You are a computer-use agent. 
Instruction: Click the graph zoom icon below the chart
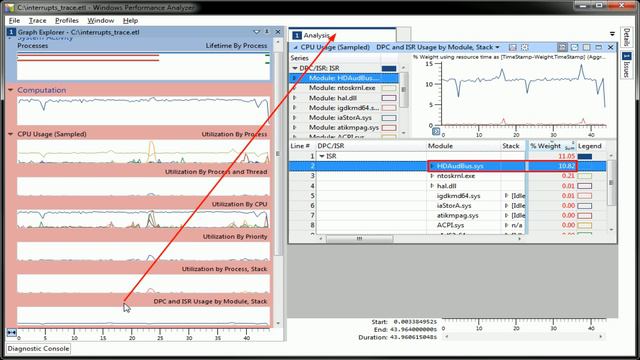pyautogui.click(x=436, y=131)
